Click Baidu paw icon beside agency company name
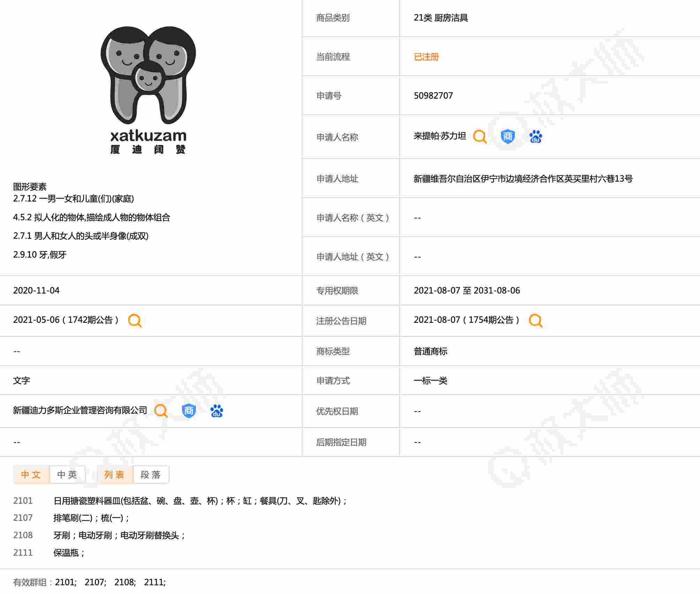This screenshot has width=700, height=594. pyautogui.click(x=216, y=411)
